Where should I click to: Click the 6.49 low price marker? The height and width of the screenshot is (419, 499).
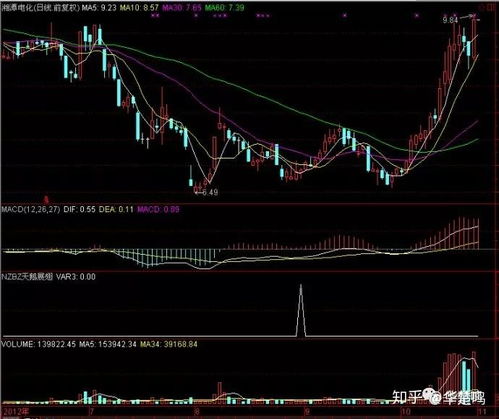(210, 192)
